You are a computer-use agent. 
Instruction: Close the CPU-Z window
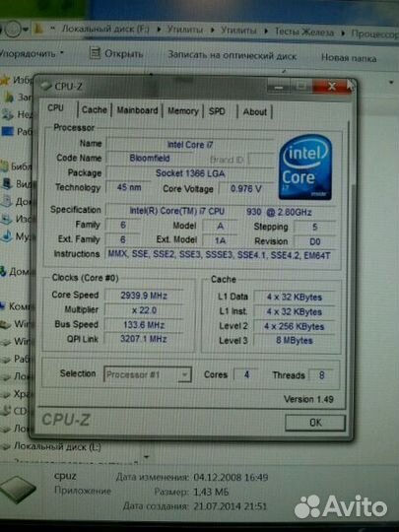[x=331, y=87]
